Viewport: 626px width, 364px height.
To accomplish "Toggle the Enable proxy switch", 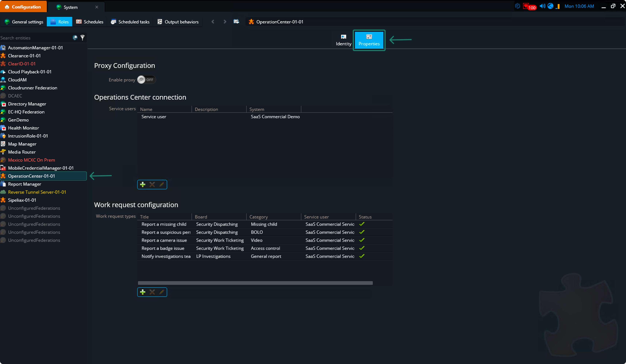I will pos(146,80).
